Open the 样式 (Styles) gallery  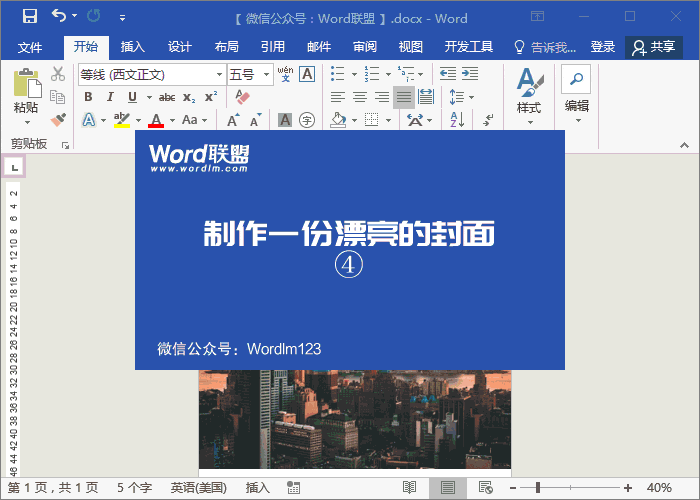pyautogui.click(x=529, y=96)
